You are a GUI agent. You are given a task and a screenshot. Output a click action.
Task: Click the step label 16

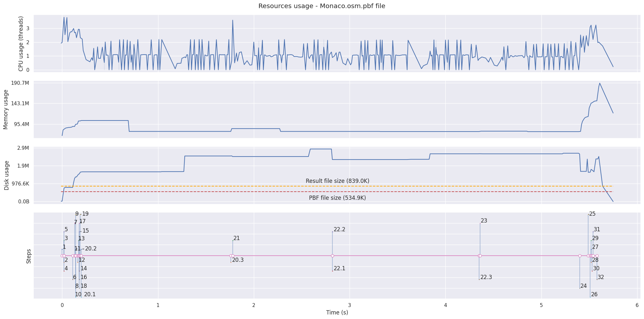[84, 277]
